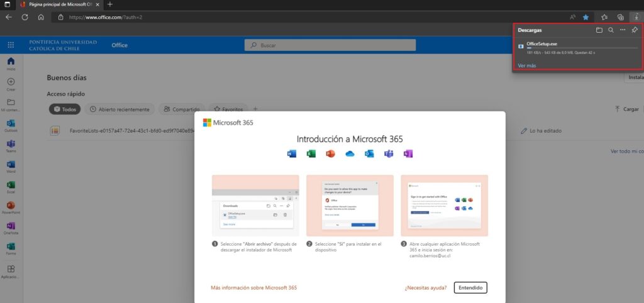Open the app launcher waffle grid
This screenshot has height=303, width=644.
11,45
